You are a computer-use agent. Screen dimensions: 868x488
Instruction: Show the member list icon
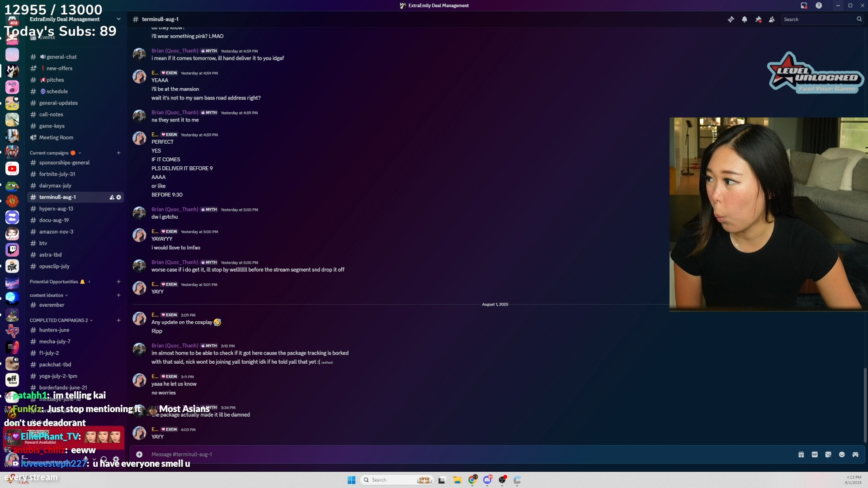tap(772, 19)
